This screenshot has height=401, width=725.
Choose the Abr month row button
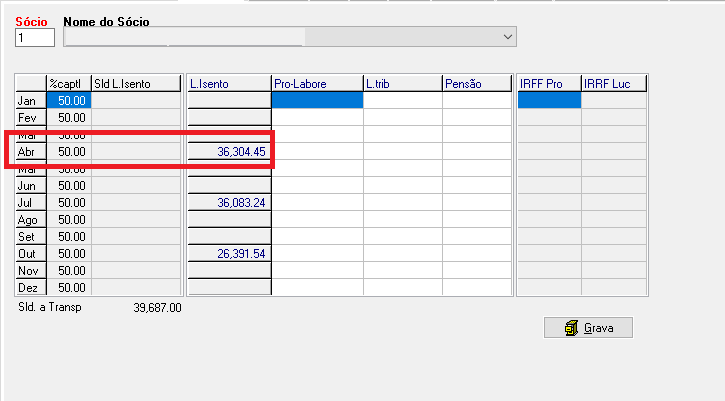click(x=30, y=151)
